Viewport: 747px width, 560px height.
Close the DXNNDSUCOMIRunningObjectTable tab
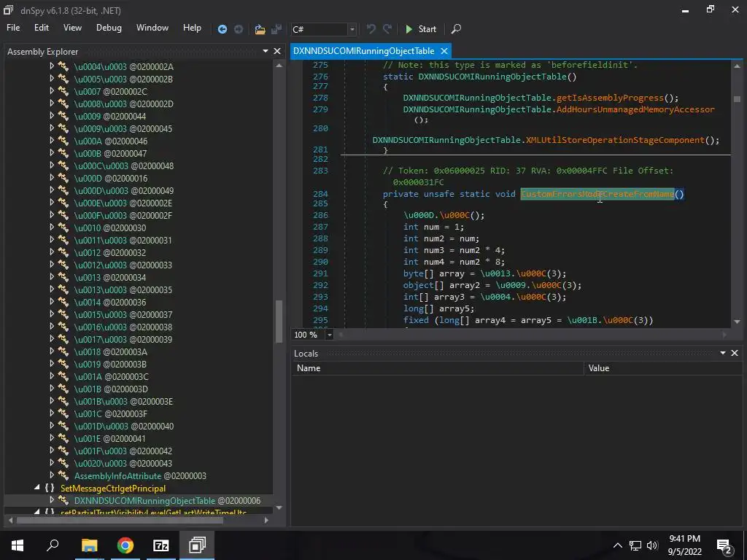[443, 51]
